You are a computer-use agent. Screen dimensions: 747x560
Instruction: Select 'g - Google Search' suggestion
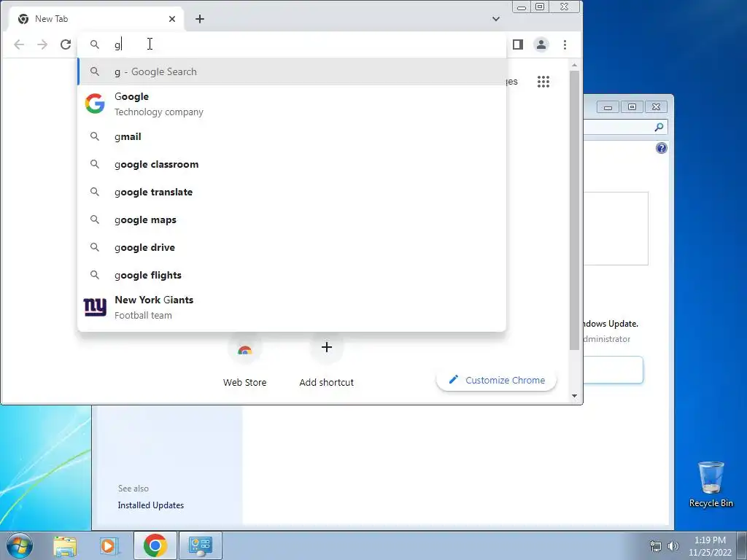tap(292, 71)
